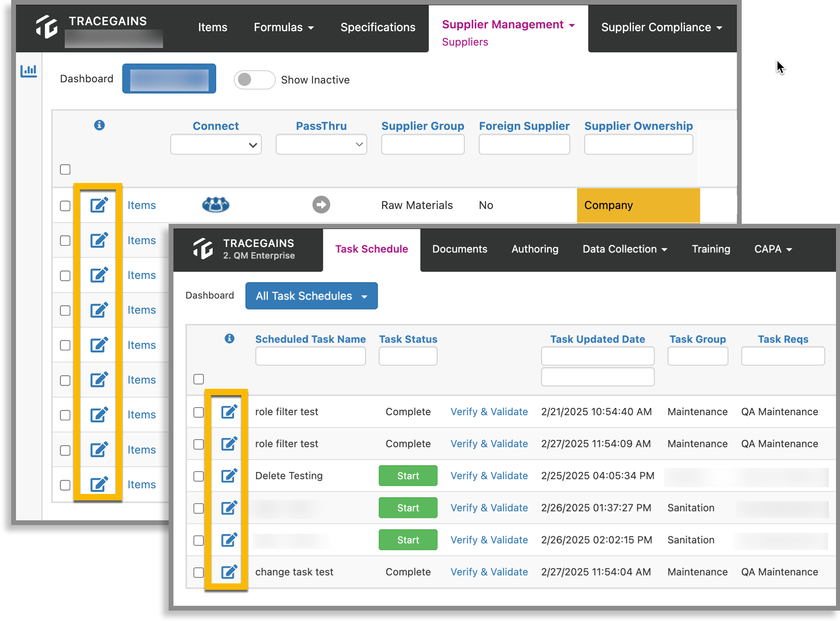Click in the Scheduled Task Name filter field

(x=311, y=356)
